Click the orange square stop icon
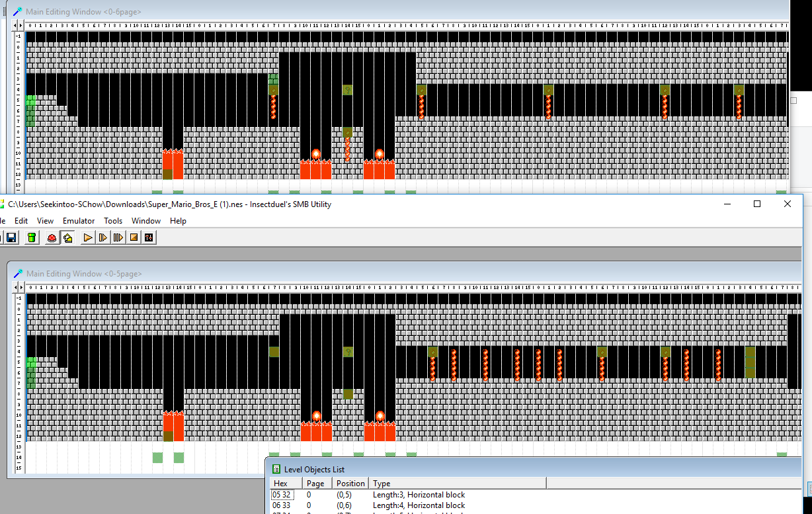Image resolution: width=812 pixels, height=514 pixels. (134, 237)
